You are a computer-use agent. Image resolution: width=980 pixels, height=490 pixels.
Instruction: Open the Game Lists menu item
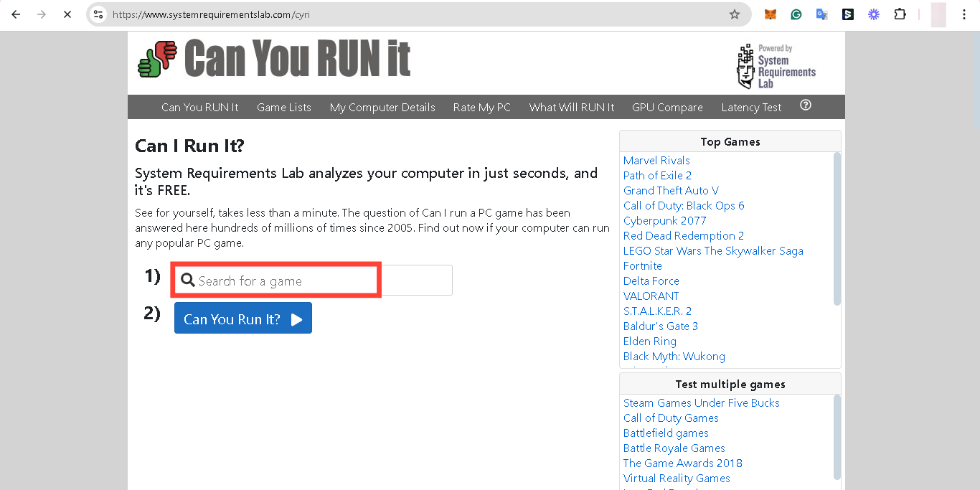coord(284,108)
